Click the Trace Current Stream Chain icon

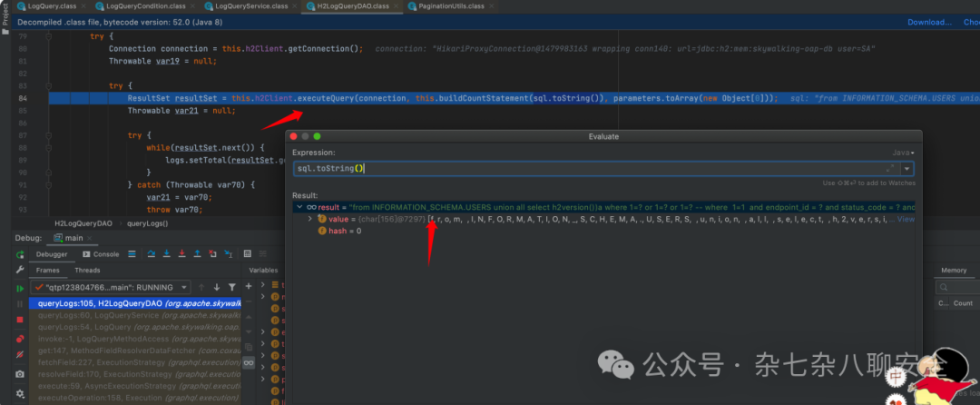click(264, 253)
